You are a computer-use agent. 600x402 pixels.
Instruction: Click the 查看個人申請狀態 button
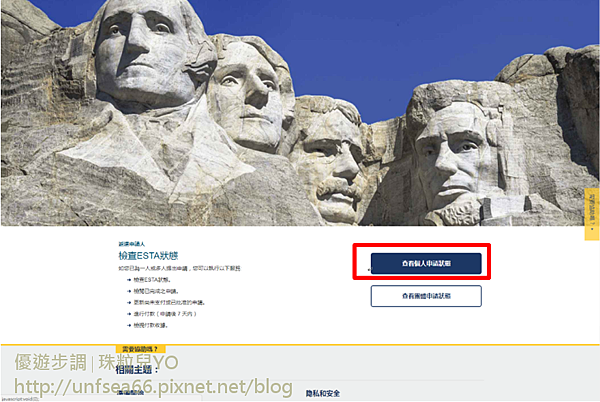[426, 263]
